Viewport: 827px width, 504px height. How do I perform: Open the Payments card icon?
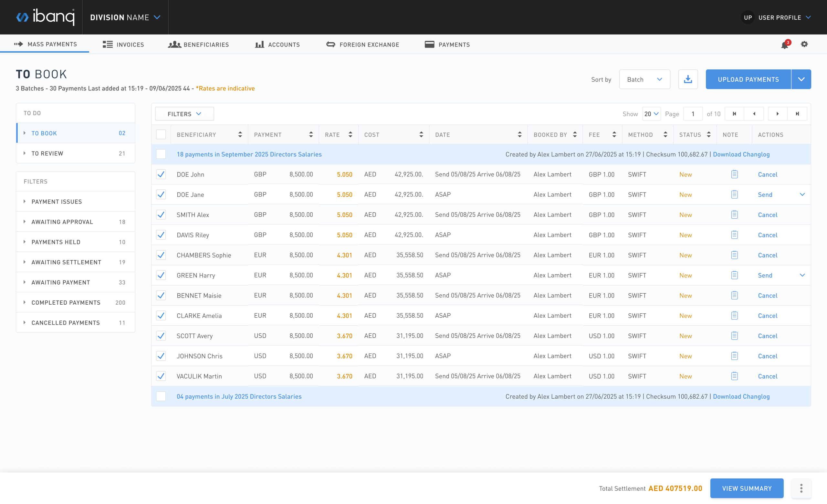click(x=429, y=44)
